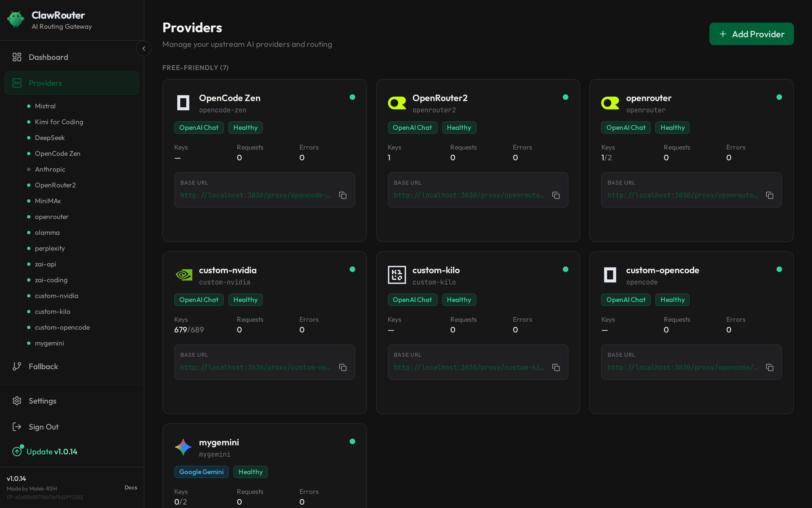Click the green status dot on custom-opencode
Image resolution: width=812 pixels, height=508 pixels.
coord(779,269)
